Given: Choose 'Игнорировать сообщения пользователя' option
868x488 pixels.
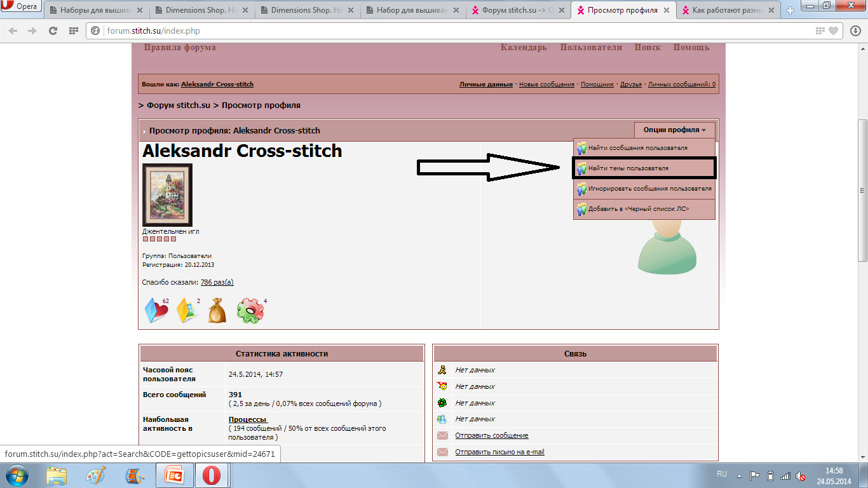Looking at the screenshot, I should (x=649, y=189).
